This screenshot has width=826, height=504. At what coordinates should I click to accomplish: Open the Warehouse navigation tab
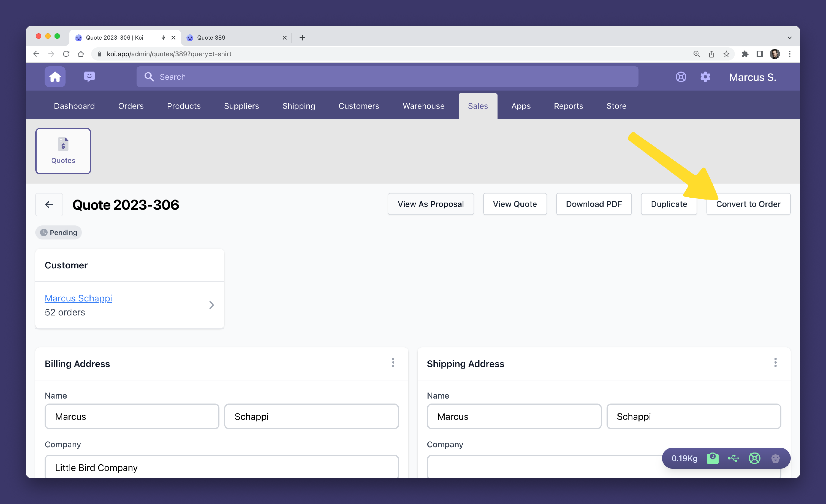pyautogui.click(x=423, y=106)
